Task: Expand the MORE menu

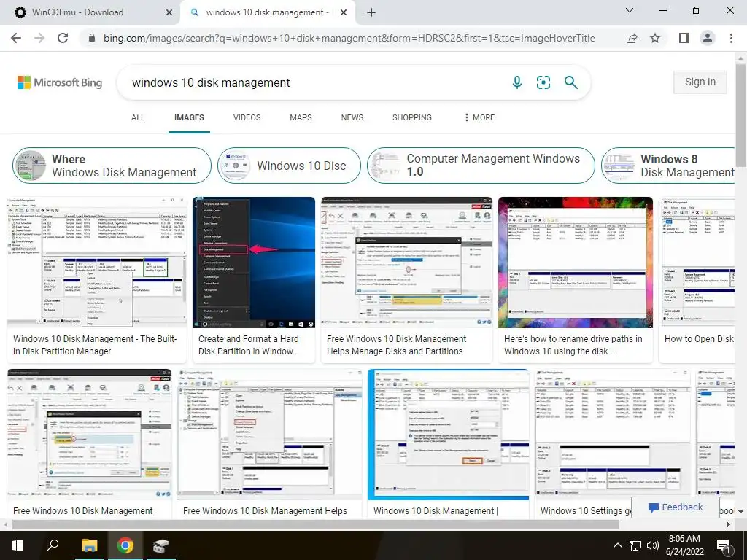Action: click(480, 117)
